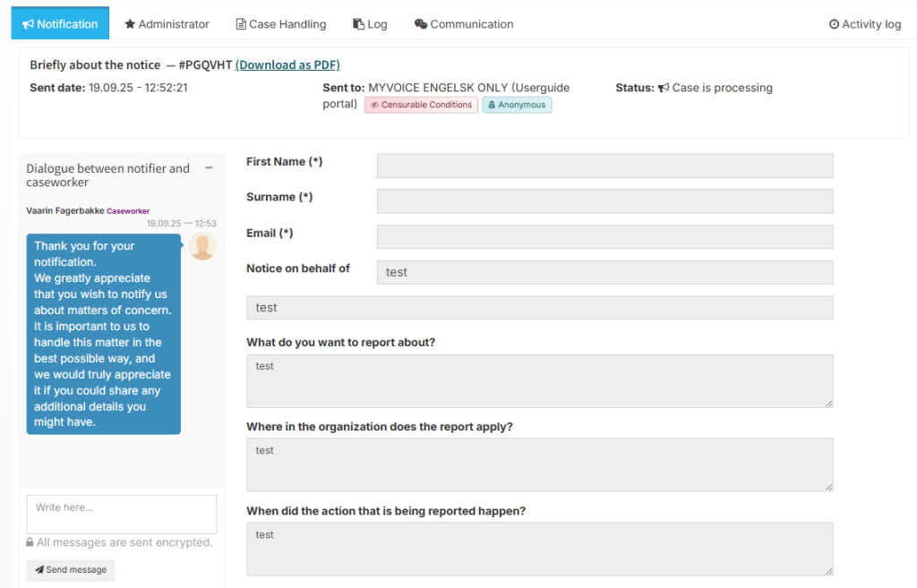Click the Anonymous badge
This screenshot has height=588, width=917.
tap(517, 105)
